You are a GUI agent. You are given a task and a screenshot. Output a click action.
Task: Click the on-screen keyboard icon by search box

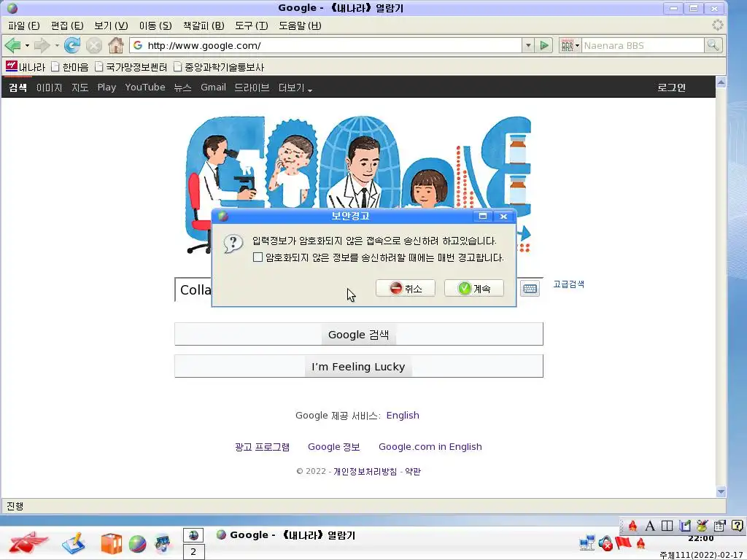[x=530, y=289]
